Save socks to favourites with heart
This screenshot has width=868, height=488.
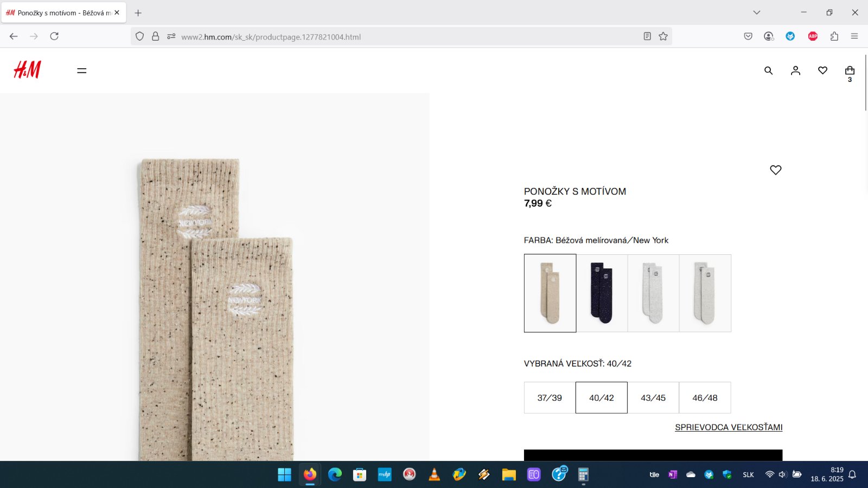pos(775,170)
